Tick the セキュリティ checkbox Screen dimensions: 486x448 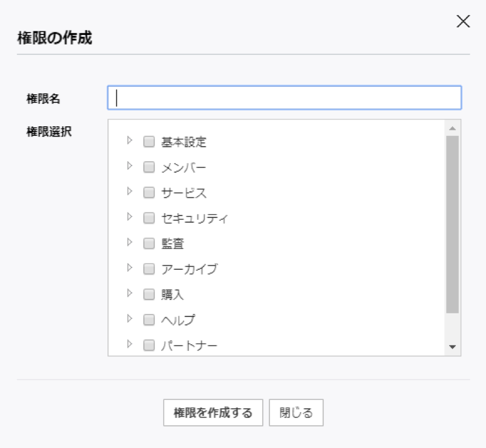(149, 218)
